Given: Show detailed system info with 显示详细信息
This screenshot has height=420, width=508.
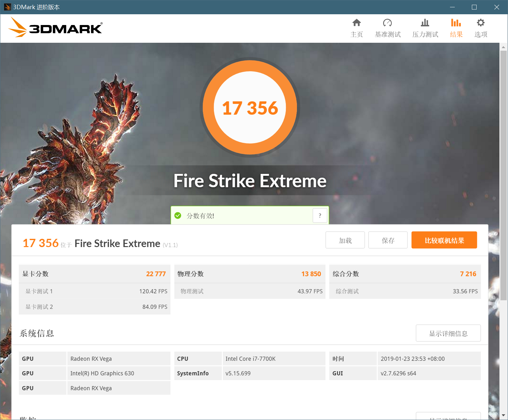Looking at the screenshot, I should coord(448,333).
